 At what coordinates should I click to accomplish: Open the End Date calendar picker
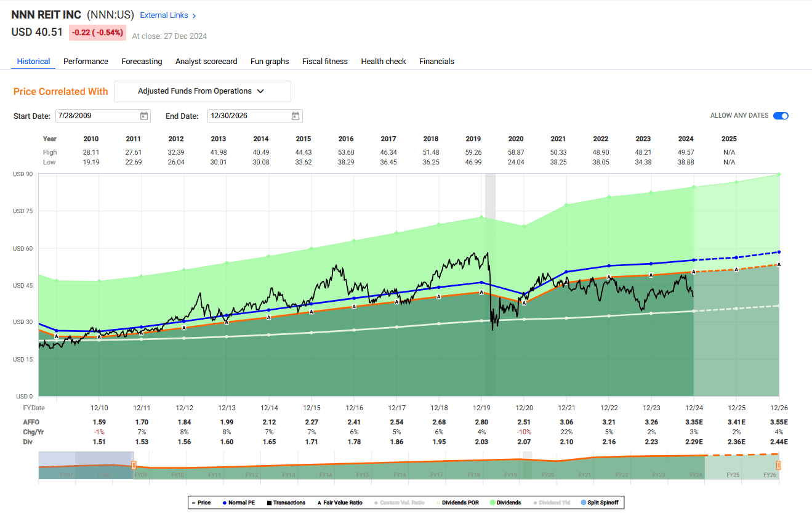click(295, 116)
